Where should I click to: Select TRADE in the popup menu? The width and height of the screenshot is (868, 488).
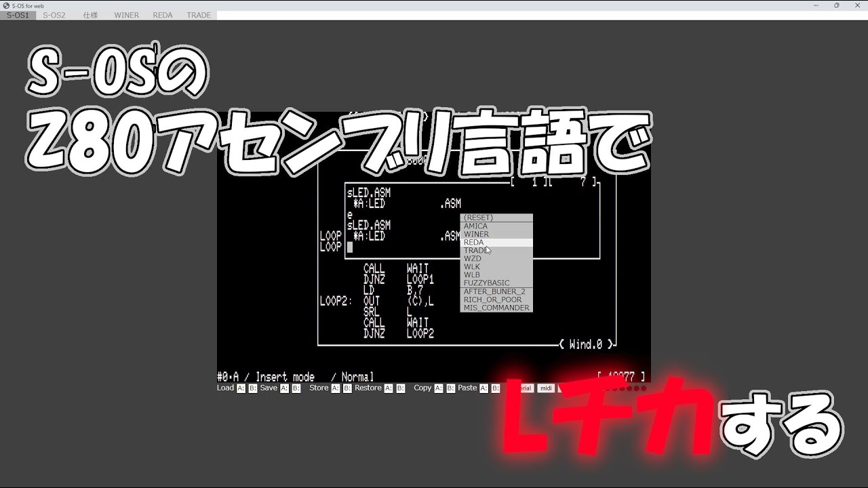(x=496, y=250)
